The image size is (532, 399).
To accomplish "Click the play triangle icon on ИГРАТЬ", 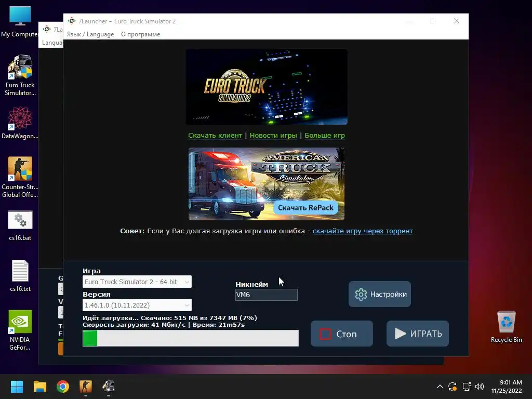I will (401, 334).
